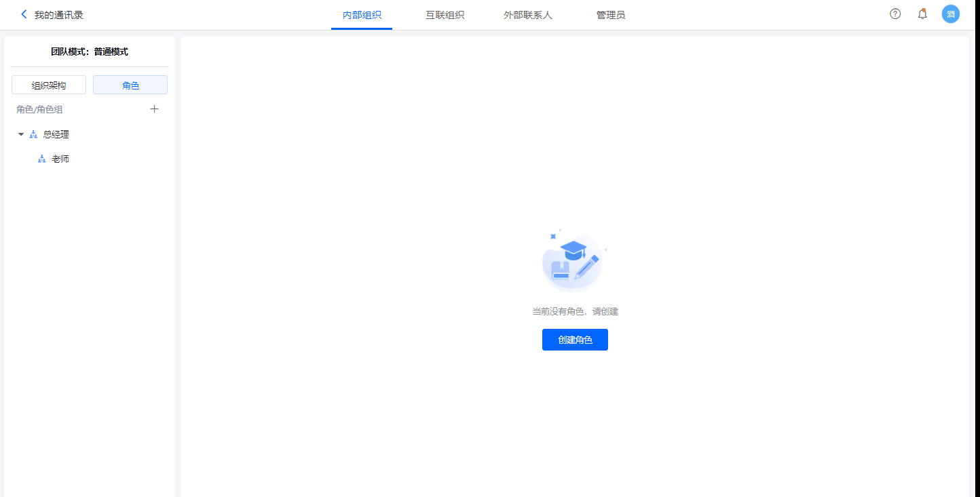Open the 外部联系人 tab
Image resolution: width=980 pixels, height=497 pixels.
[528, 15]
